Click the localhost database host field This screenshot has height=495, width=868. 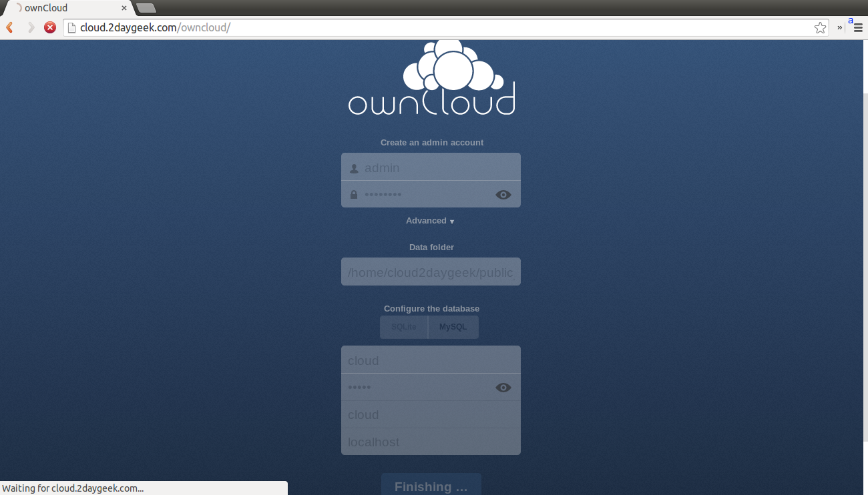pos(431,442)
